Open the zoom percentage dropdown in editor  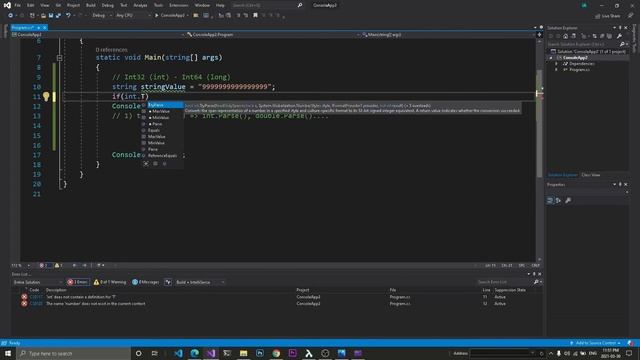(20, 265)
